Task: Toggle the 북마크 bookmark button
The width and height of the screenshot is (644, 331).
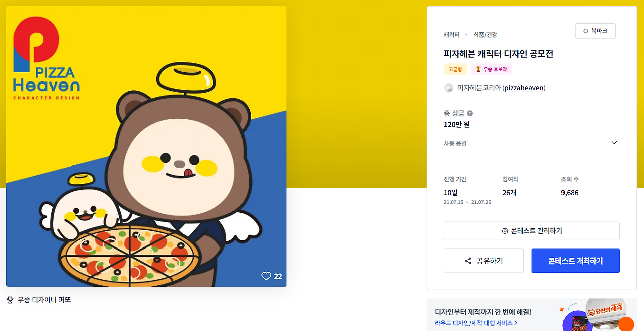Action: click(x=595, y=31)
